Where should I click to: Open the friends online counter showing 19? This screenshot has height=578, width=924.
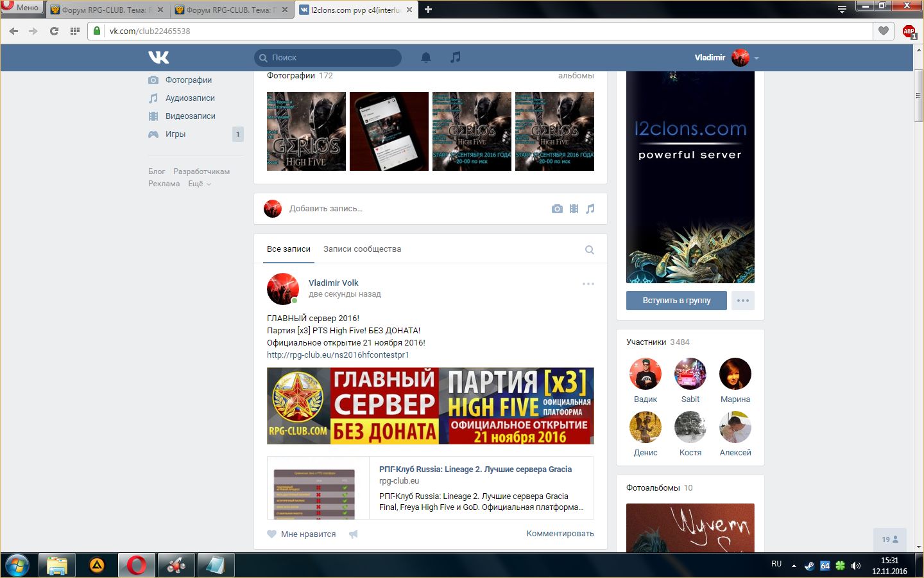coord(890,539)
